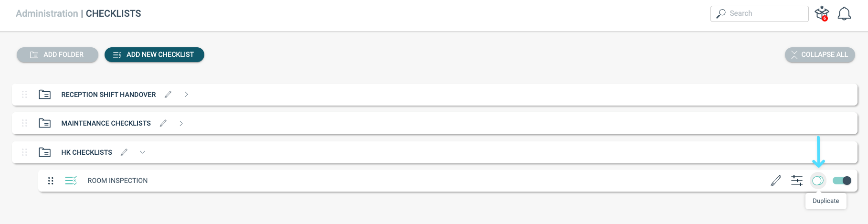Click pencil icon beside HK Checklists
This screenshot has height=224, width=868.
click(x=124, y=152)
